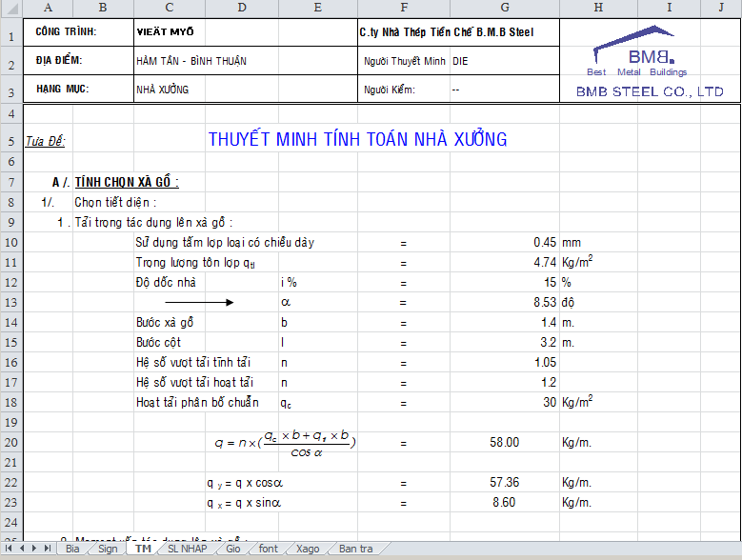Click the 'Người Thuyết Minh' cell
742x560 pixels.
pos(404,61)
